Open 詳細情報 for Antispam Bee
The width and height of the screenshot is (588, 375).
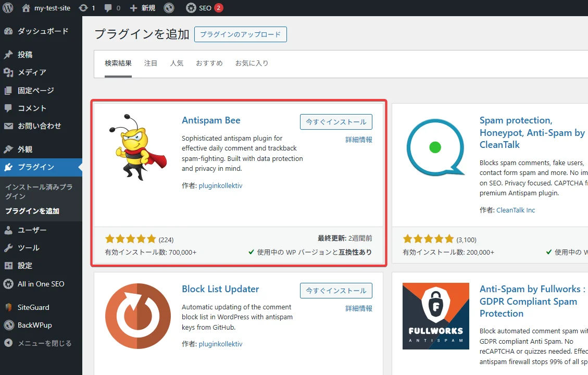coord(359,140)
